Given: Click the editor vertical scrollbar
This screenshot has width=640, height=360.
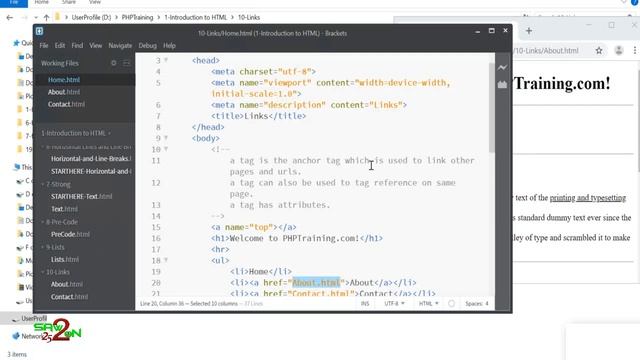Looking at the screenshot, I should [x=492, y=107].
